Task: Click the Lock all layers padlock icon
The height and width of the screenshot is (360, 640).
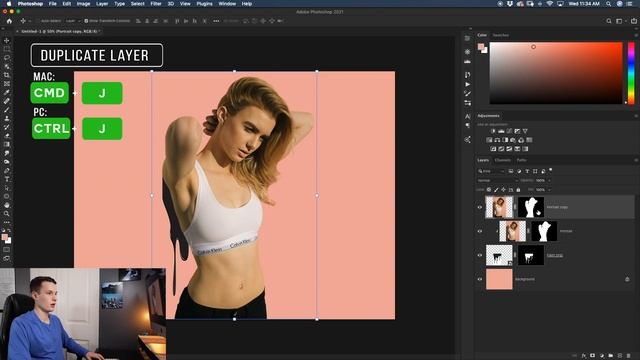Action: click(518, 190)
